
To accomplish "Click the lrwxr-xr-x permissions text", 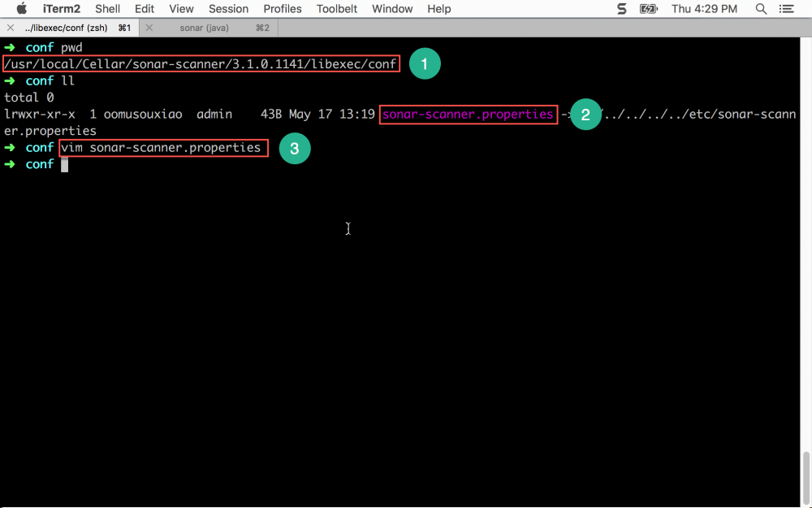I will [x=39, y=114].
